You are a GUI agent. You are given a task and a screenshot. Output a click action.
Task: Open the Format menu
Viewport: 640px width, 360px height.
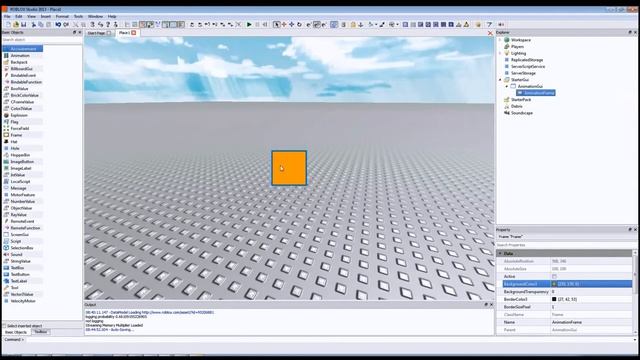coord(62,16)
